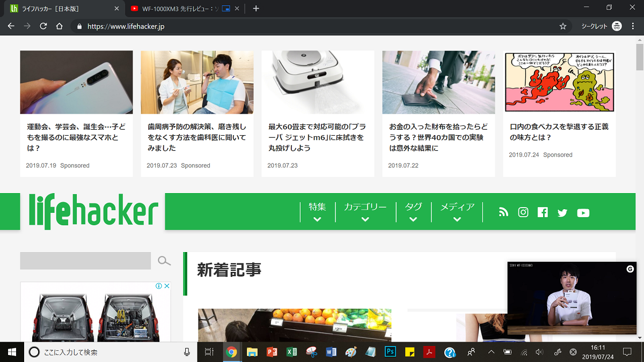Image resolution: width=644 pixels, height=362 pixels.
Task: Open Lifehacker's Twitter page icon
Action: 562,213
